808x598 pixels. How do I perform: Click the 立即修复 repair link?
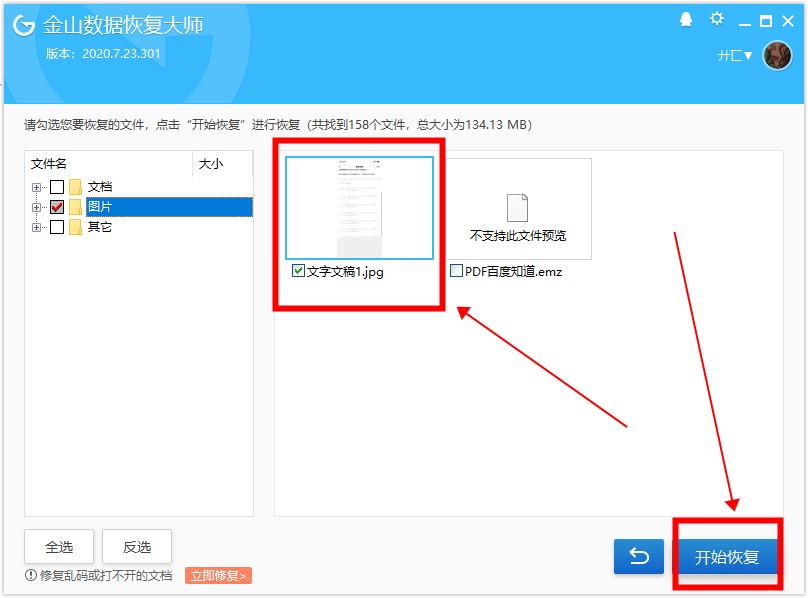(x=217, y=576)
